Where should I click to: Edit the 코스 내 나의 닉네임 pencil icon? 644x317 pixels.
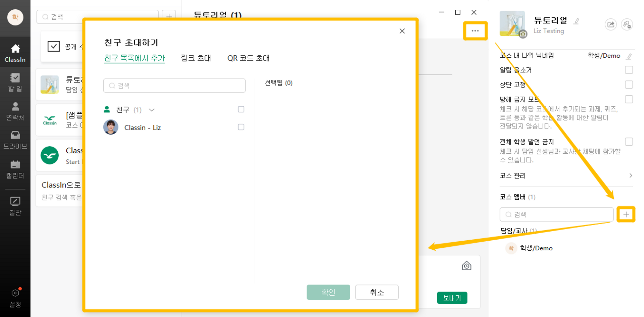[629, 56]
